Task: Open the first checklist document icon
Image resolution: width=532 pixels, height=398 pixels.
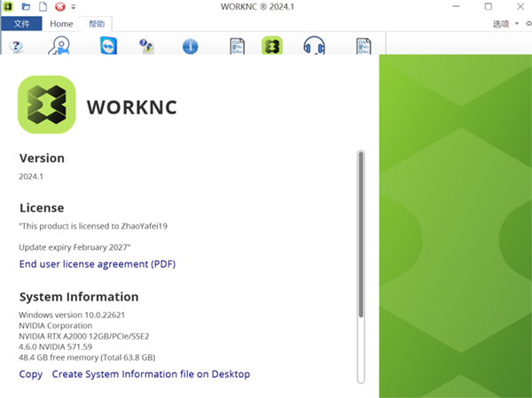Action: [237, 46]
